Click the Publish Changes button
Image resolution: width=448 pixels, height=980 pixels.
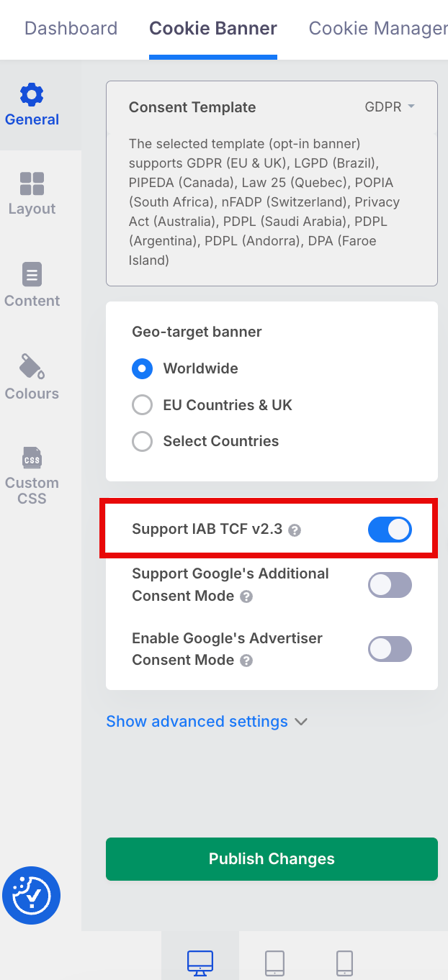click(272, 858)
